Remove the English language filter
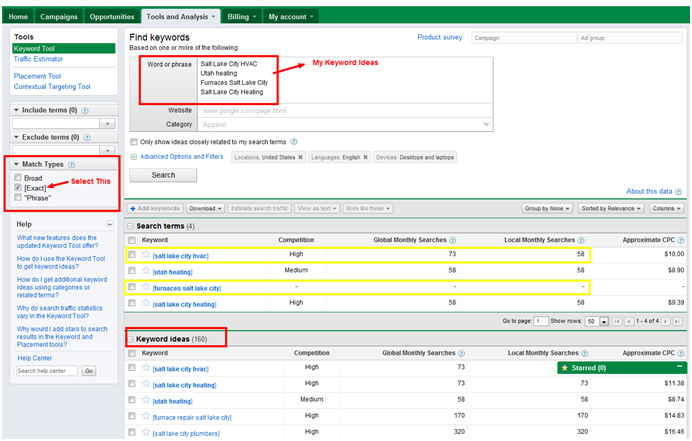692x441 pixels. (365, 157)
